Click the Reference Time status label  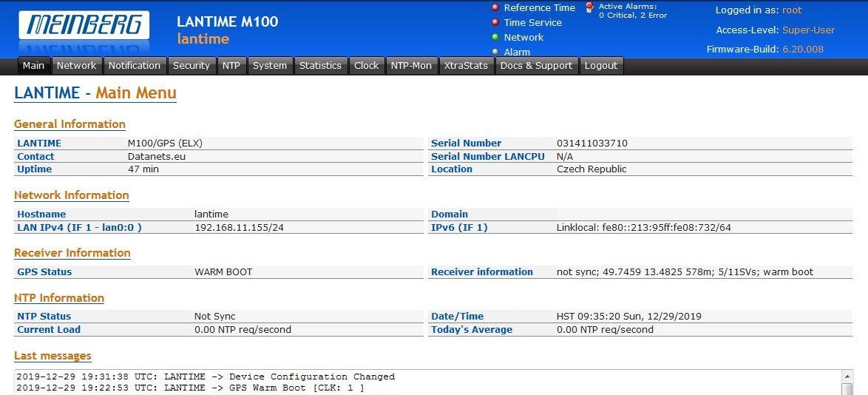point(540,7)
